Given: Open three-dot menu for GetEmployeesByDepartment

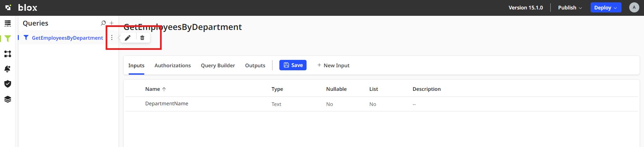Looking at the screenshot, I should [112, 38].
